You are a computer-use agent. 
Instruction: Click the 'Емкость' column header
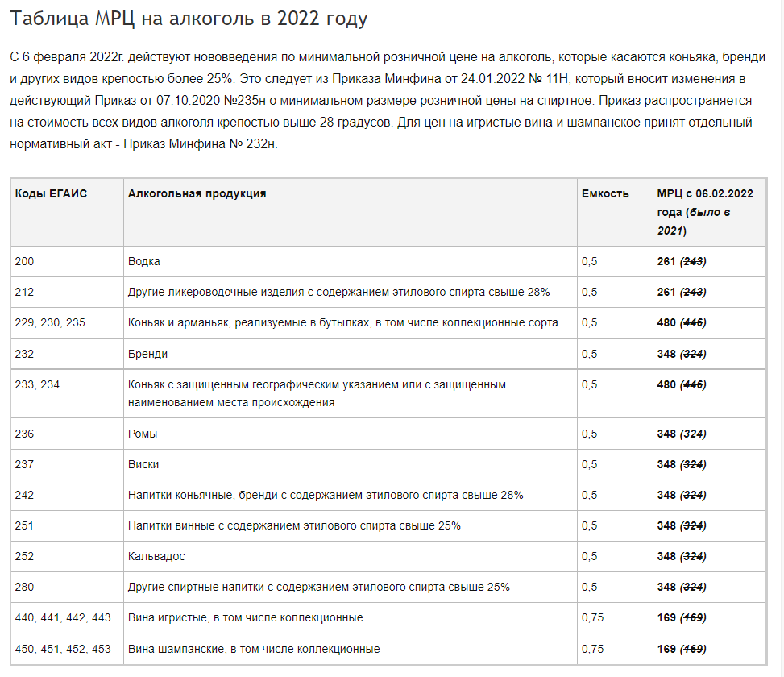point(615,212)
